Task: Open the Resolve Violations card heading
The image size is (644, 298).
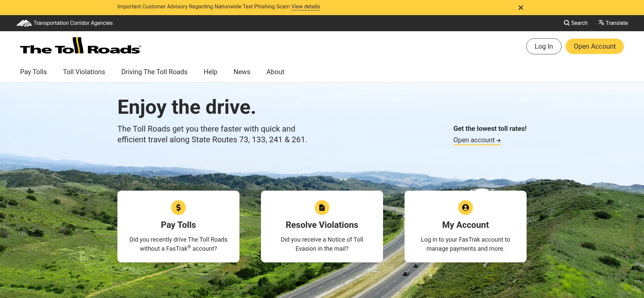Action: (322, 225)
